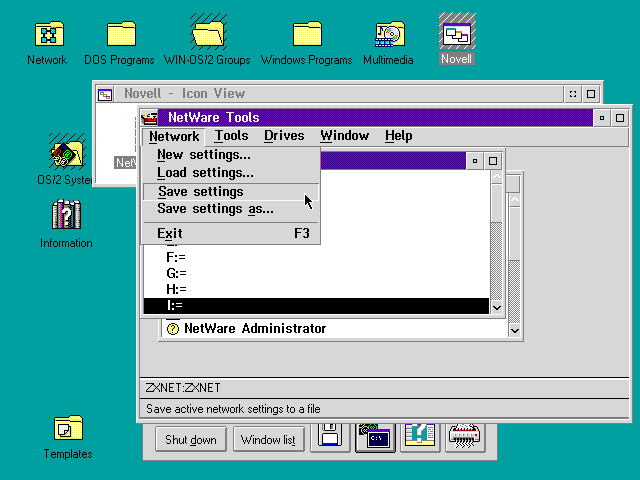640x480 pixels.
Task: Select drive H:= in the list
Action: (x=316, y=289)
